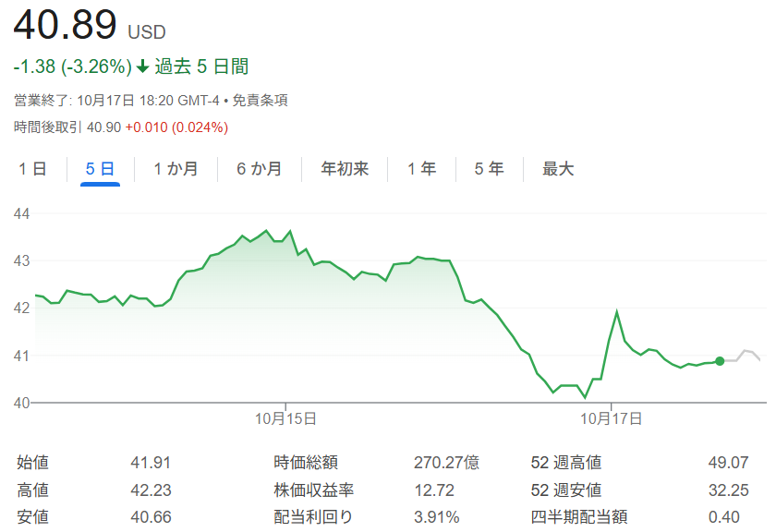Click the 10月15日 date label on axis
Image resolution: width=776 pixels, height=532 pixels.
pyautogui.click(x=286, y=418)
